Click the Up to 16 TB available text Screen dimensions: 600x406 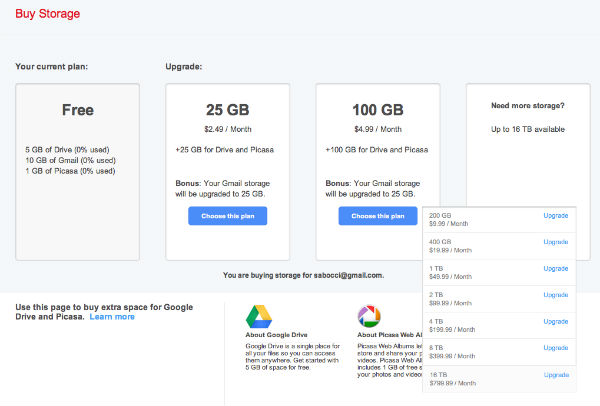click(528, 129)
